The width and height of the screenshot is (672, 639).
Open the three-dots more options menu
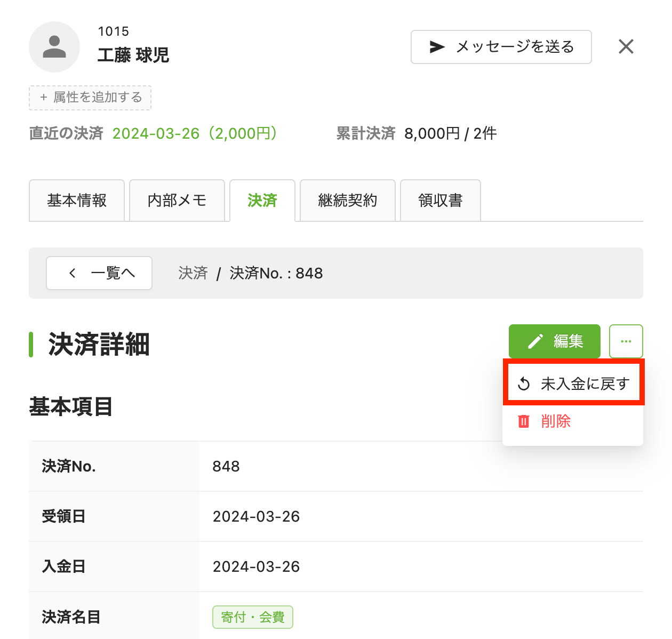626,341
